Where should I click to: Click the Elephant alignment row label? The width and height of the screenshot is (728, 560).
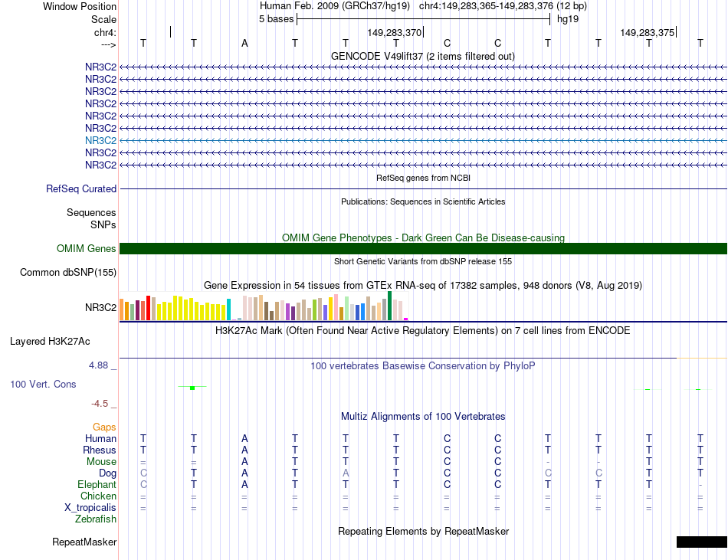click(x=97, y=485)
